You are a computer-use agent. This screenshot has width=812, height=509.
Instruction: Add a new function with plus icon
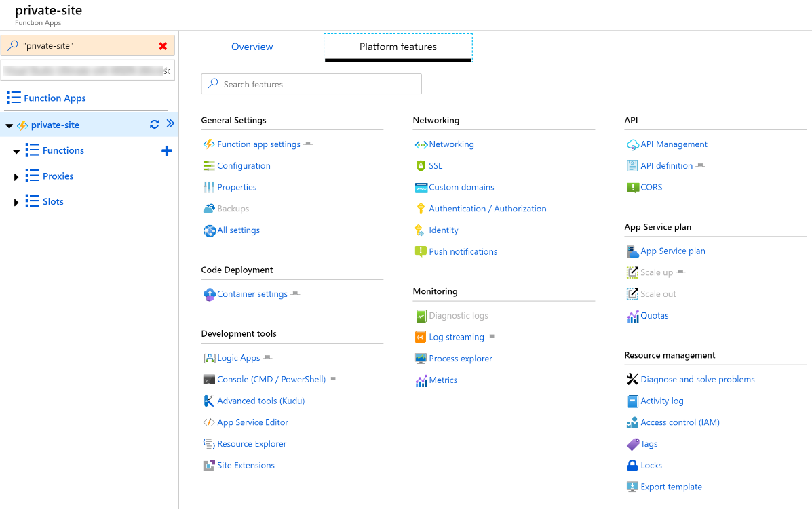coord(166,151)
